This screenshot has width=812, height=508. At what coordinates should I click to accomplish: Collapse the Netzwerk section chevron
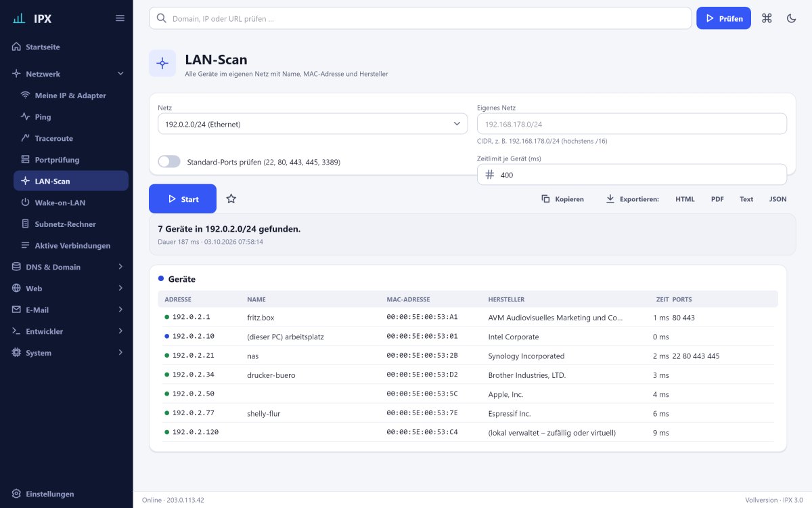[120, 74]
